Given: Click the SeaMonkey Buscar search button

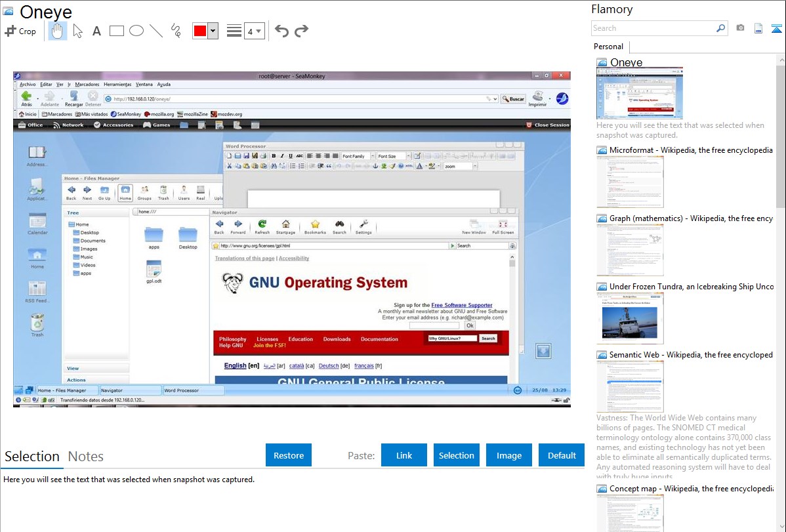Looking at the screenshot, I should (513, 99).
